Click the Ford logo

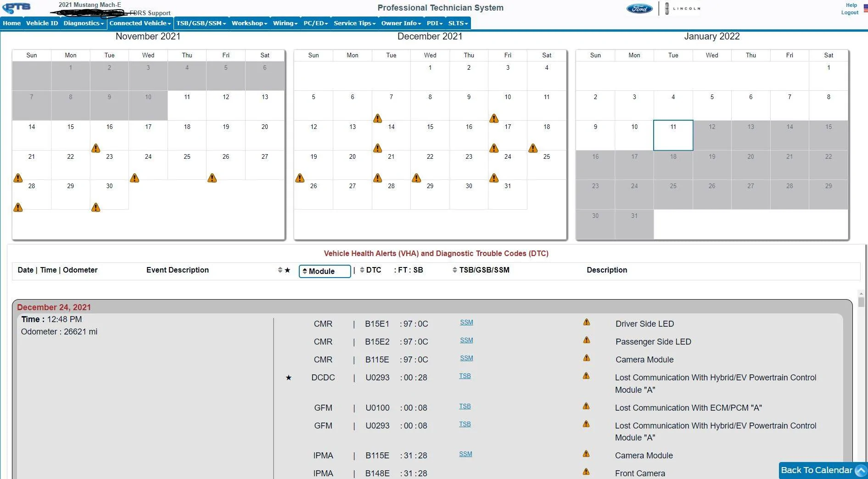[639, 9]
